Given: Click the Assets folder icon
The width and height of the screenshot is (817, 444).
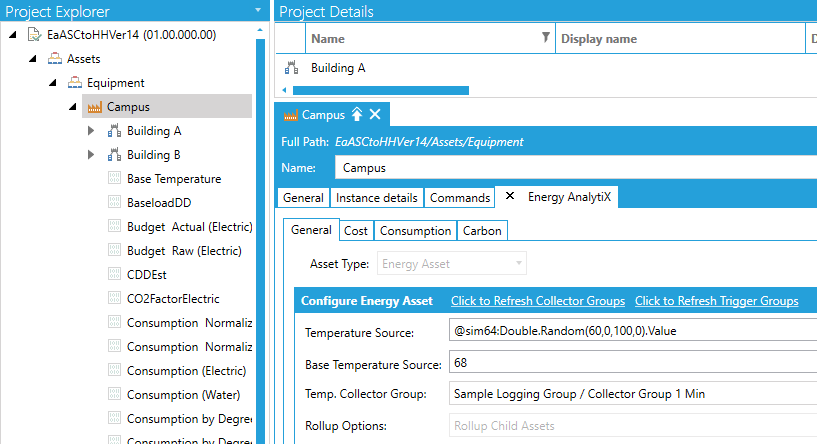Looking at the screenshot, I should (55, 59).
